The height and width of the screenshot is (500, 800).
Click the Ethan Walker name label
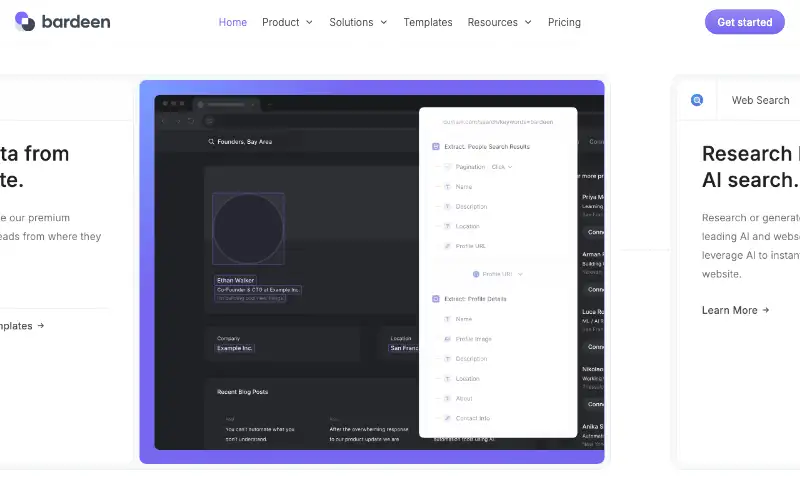[x=235, y=280]
